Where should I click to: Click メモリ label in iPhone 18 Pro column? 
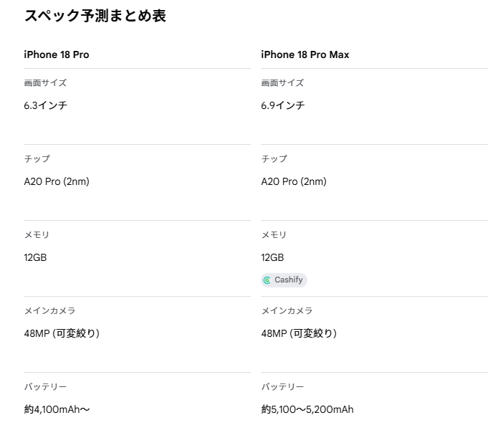coord(37,235)
